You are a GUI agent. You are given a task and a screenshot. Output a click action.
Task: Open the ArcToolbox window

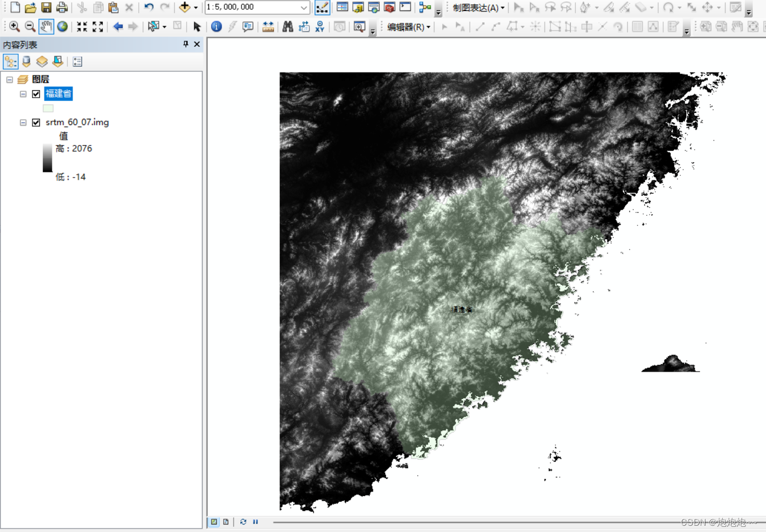[x=389, y=7]
